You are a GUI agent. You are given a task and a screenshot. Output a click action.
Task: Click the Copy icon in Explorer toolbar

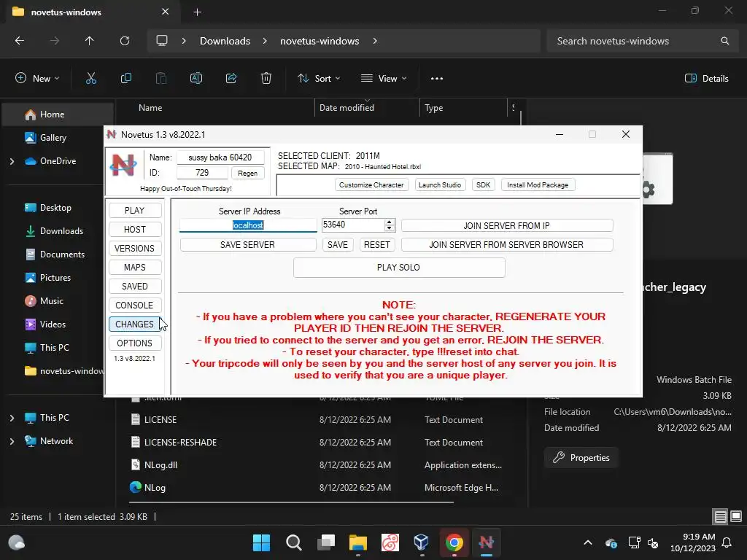coord(125,79)
